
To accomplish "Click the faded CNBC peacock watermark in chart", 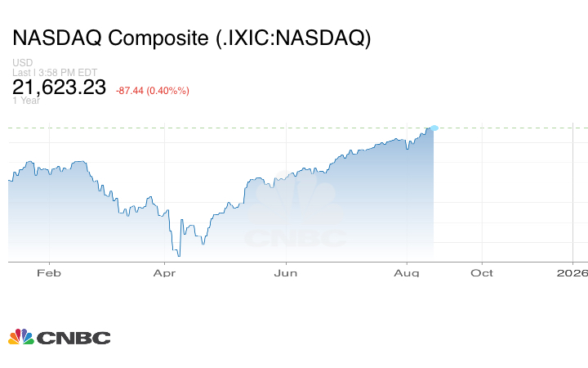I will (x=295, y=200).
